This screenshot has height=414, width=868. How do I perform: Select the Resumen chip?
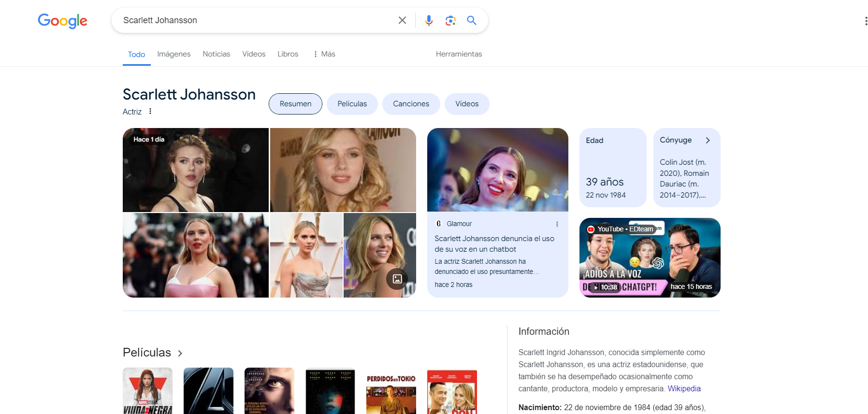(295, 104)
